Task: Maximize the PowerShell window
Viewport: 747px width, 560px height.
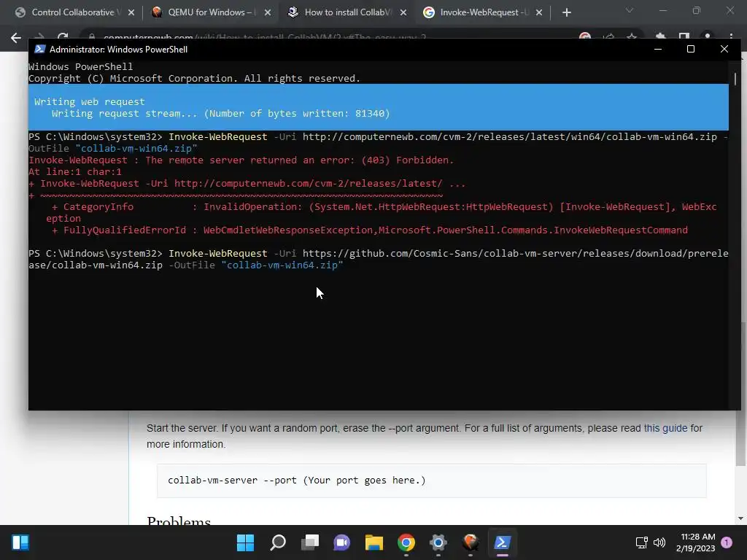Action: pyautogui.click(x=690, y=49)
